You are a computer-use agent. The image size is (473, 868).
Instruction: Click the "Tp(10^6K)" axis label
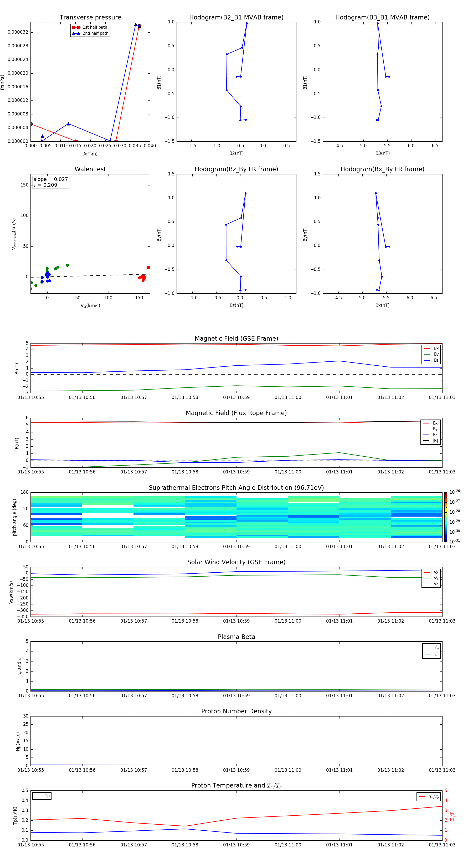pyautogui.click(x=15, y=815)
